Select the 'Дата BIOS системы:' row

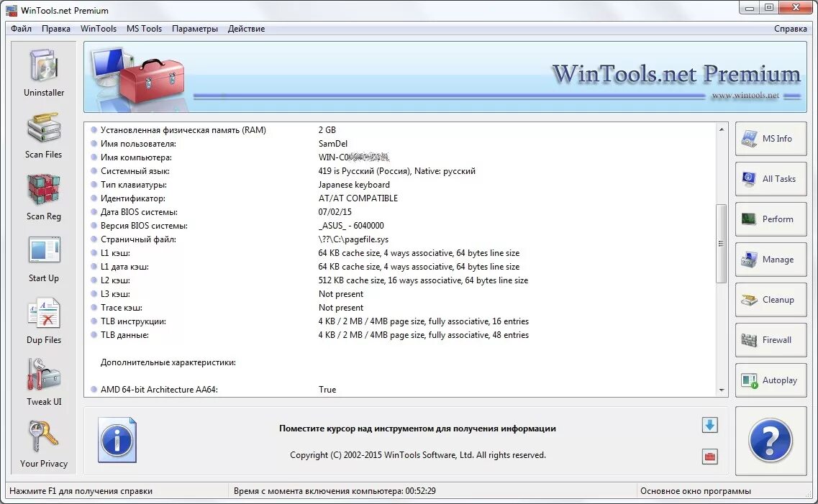point(401,211)
